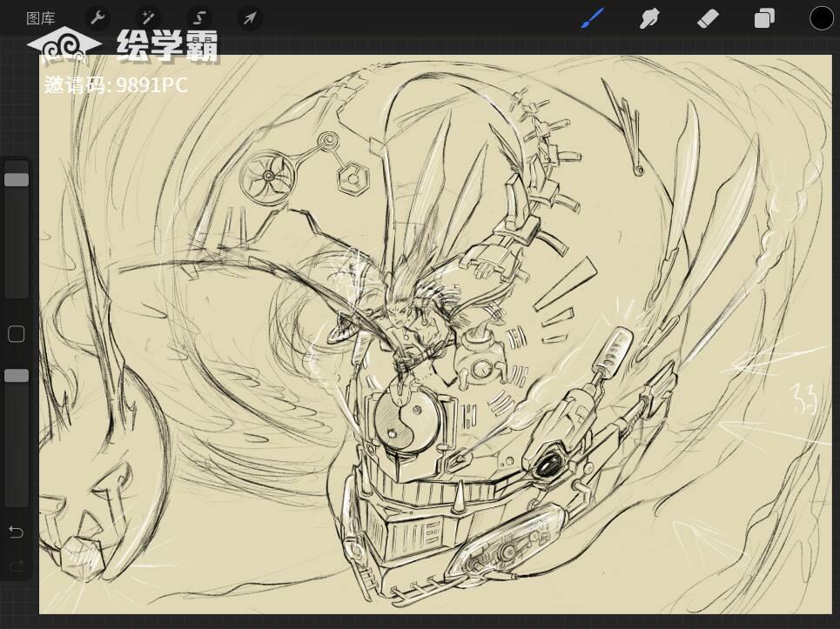Click the brush opacity slider handle
840x629 pixels.
coord(17,376)
